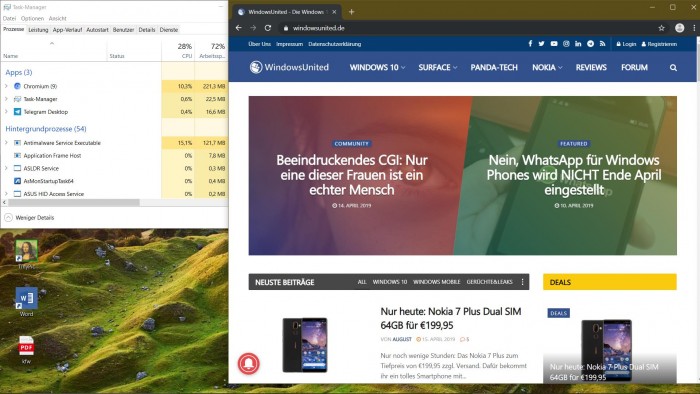The height and width of the screenshot is (394, 700).
Task: Expand the Telegram Desktop process row
Action: point(6,112)
